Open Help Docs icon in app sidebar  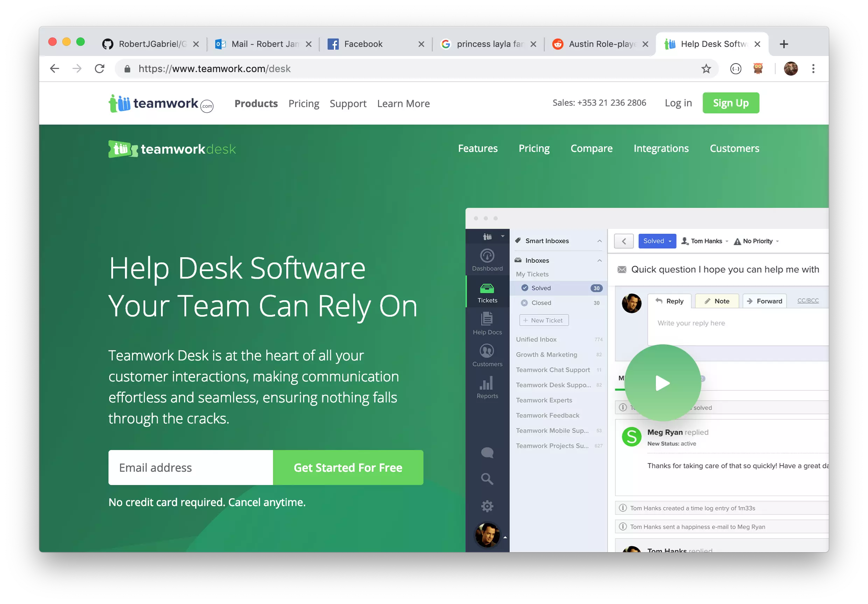coord(487,324)
